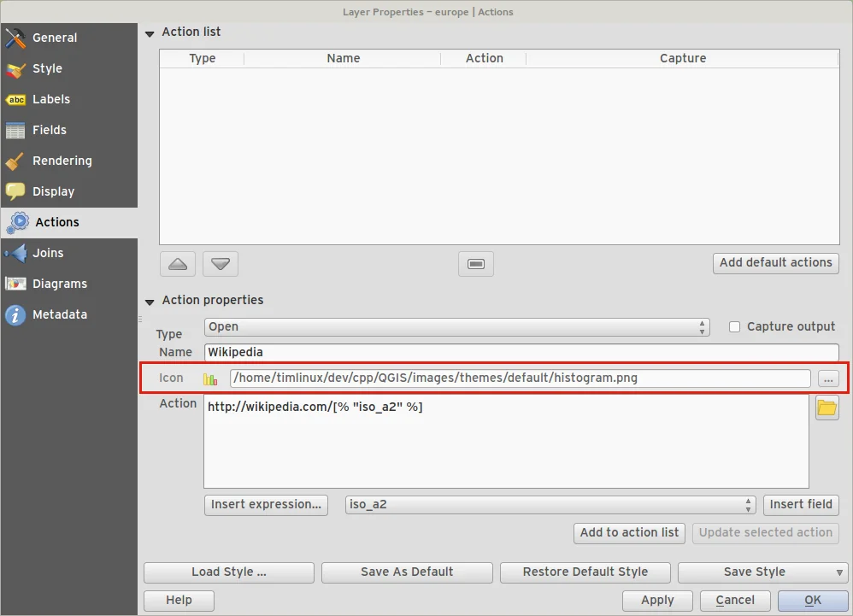This screenshot has width=853, height=616.
Task: Select the Diagrams chart icon
Action: [x=15, y=285]
